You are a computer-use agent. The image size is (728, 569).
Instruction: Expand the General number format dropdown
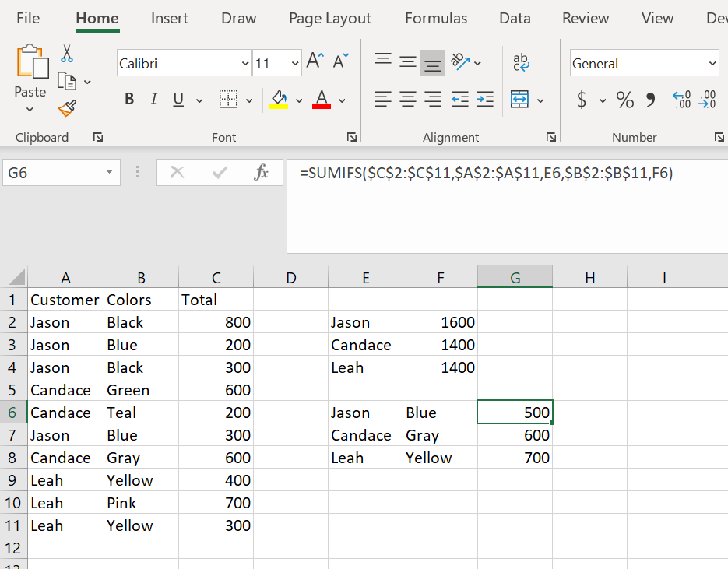tap(712, 64)
